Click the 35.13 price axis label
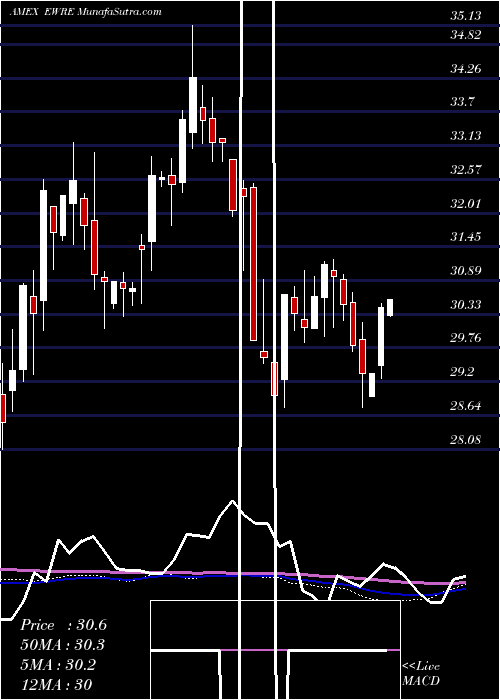This screenshot has width=500, height=700. coord(466,16)
